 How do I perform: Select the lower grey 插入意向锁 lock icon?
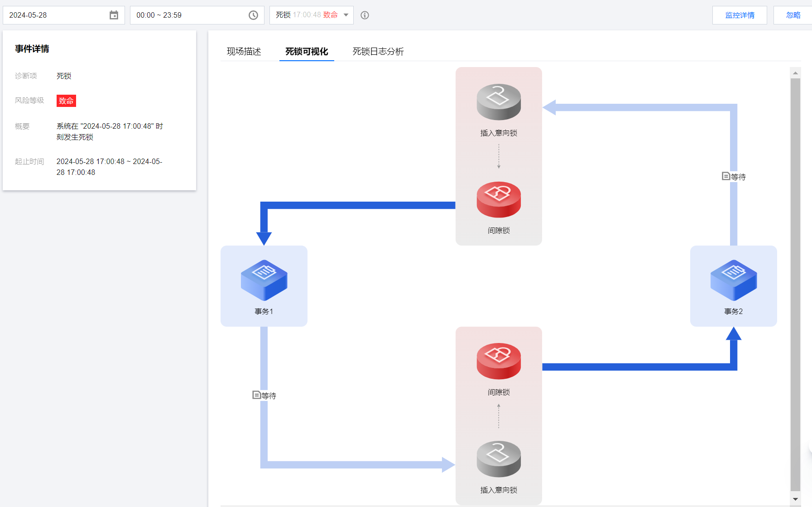tap(499, 459)
